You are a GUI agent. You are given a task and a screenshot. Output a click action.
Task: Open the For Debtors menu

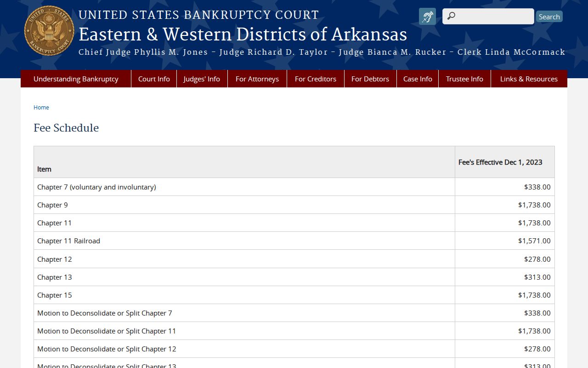click(370, 79)
